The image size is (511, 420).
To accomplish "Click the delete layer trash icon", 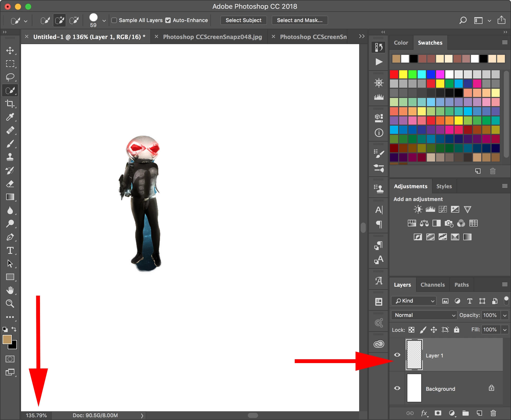I will 493,413.
